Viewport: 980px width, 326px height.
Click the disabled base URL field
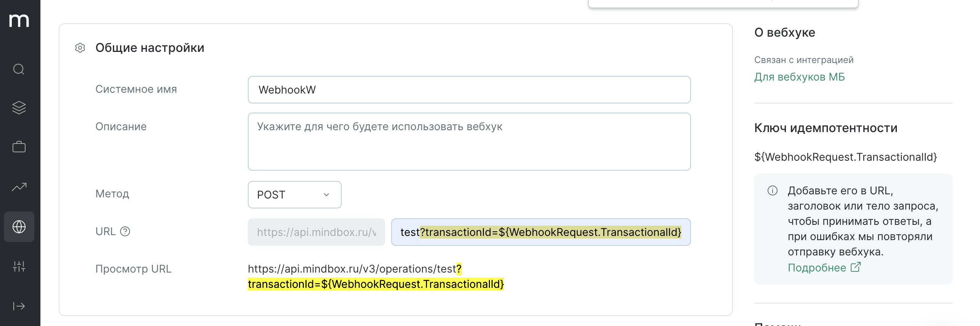[316, 232]
